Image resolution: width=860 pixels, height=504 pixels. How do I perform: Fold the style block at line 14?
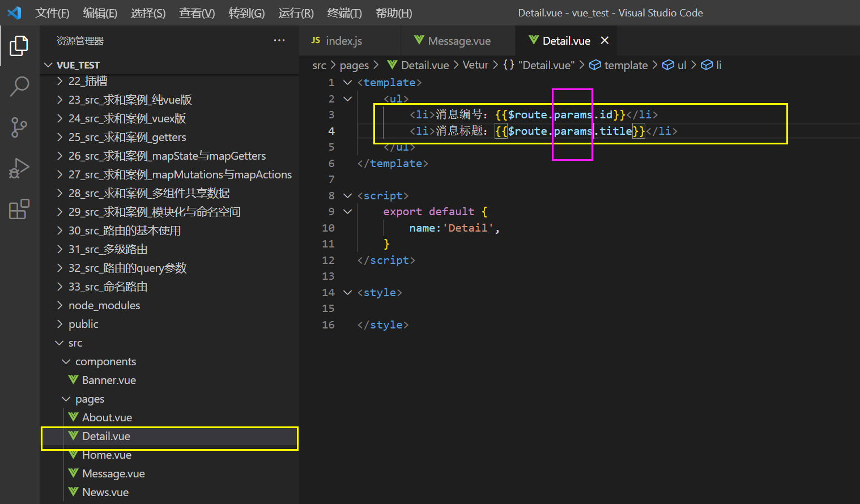click(x=348, y=292)
